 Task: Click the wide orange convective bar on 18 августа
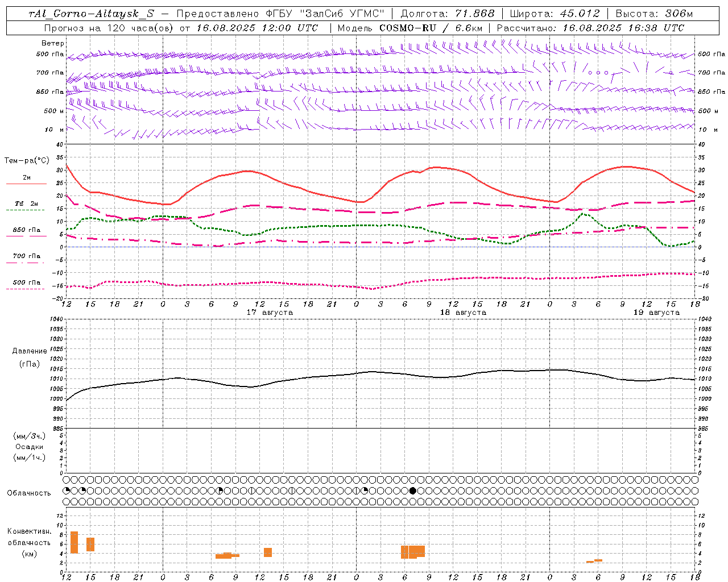point(413,552)
